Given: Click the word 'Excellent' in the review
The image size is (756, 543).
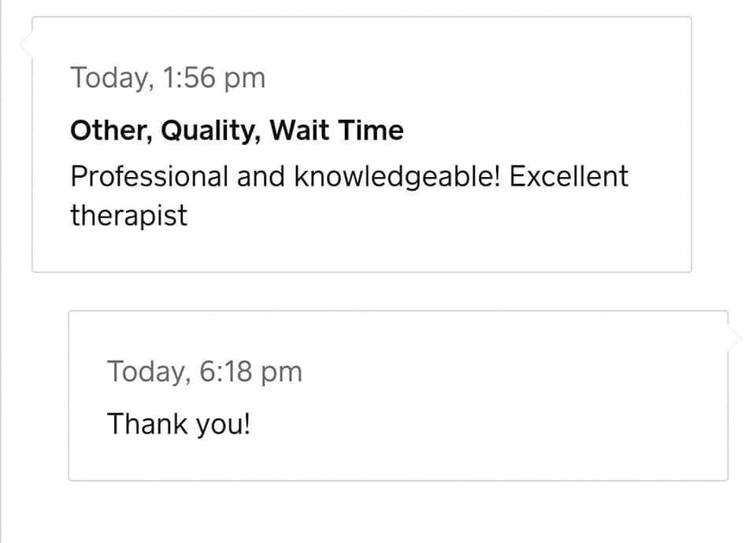Looking at the screenshot, I should click(x=569, y=175).
